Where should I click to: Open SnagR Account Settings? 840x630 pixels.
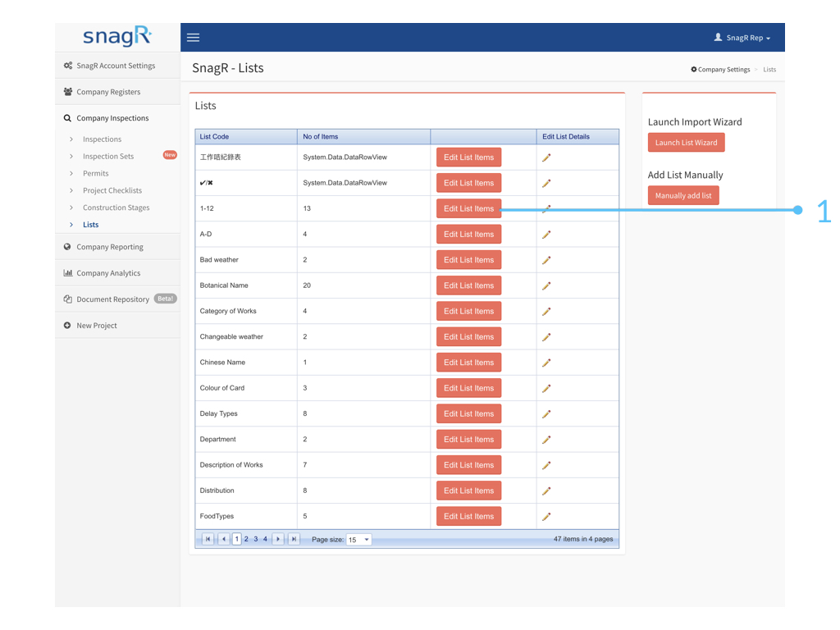point(117,66)
